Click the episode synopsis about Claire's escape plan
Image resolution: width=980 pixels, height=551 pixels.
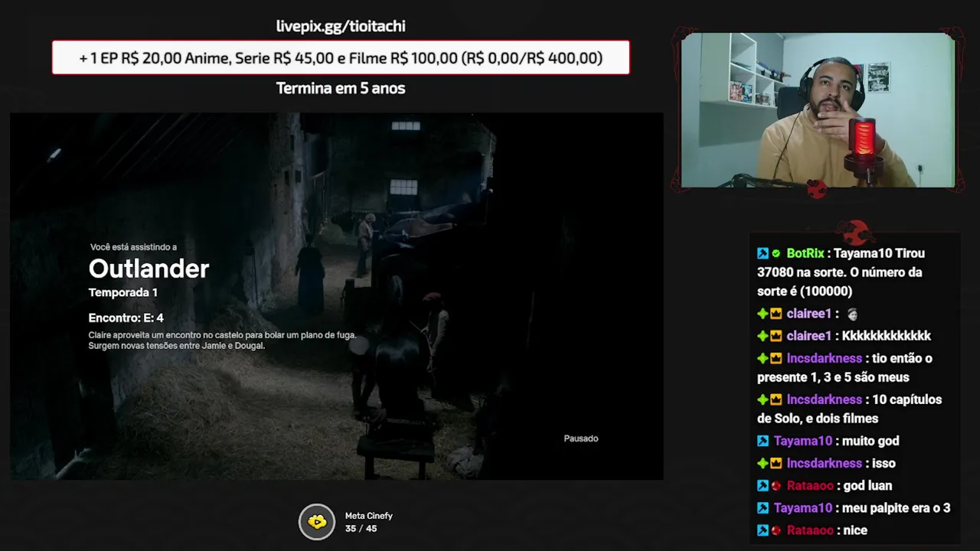(222, 341)
